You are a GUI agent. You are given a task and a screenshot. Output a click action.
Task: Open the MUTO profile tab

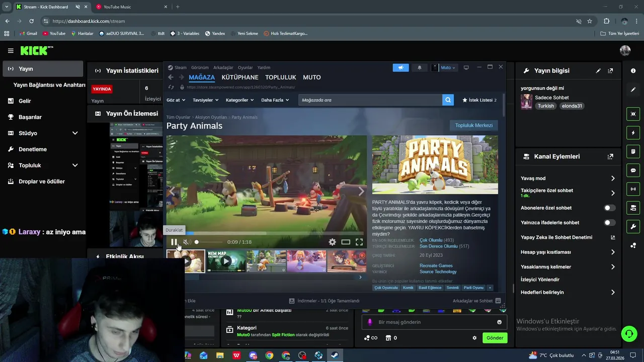(x=312, y=77)
